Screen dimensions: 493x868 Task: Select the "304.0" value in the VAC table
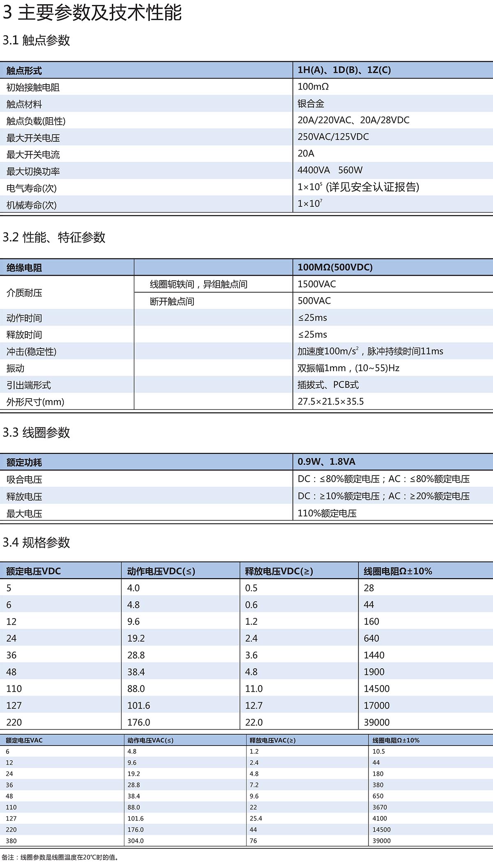tap(136, 841)
